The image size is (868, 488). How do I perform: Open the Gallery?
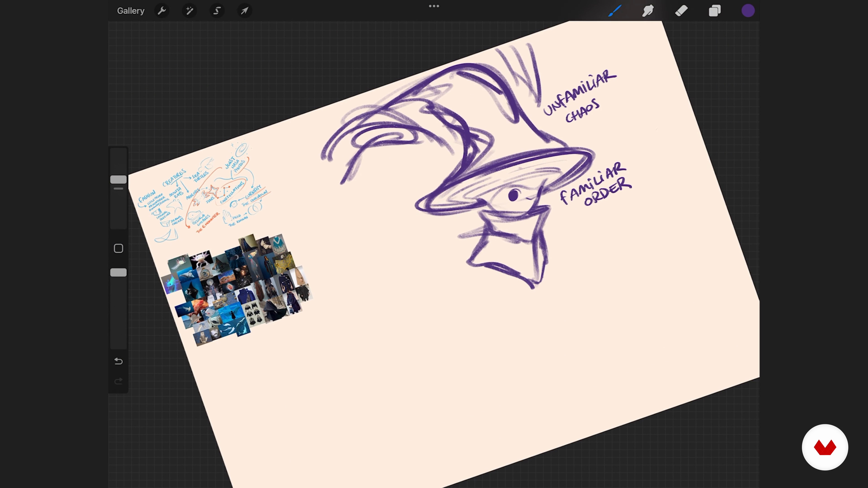click(130, 11)
